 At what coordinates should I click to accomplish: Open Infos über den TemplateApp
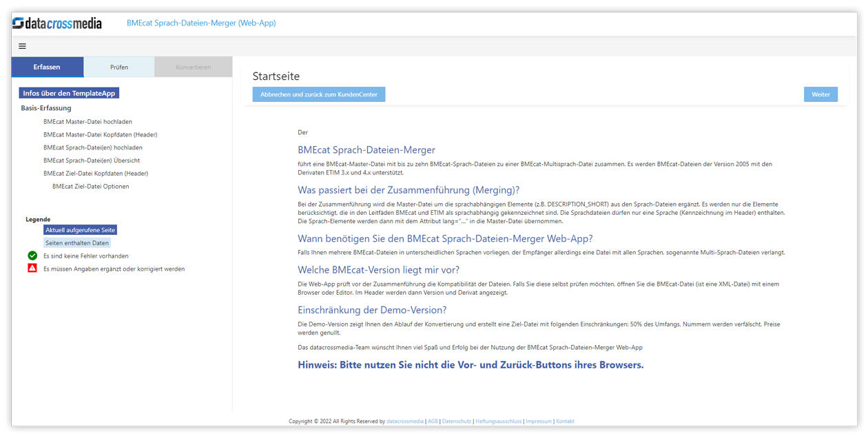pyautogui.click(x=69, y=93)
